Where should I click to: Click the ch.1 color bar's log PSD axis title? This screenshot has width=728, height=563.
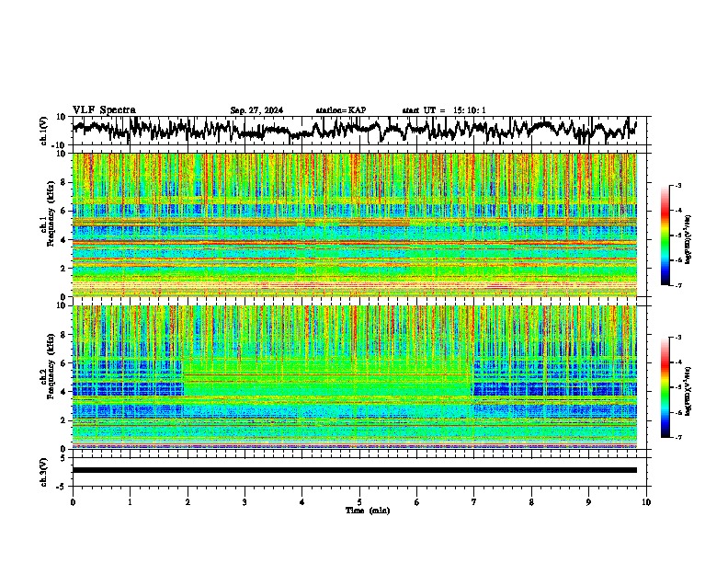pos(688,240)
